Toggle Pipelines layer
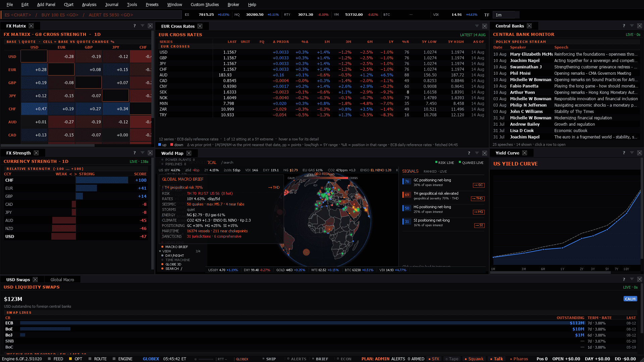Screen dimensions: 644x362 point(173,164)
